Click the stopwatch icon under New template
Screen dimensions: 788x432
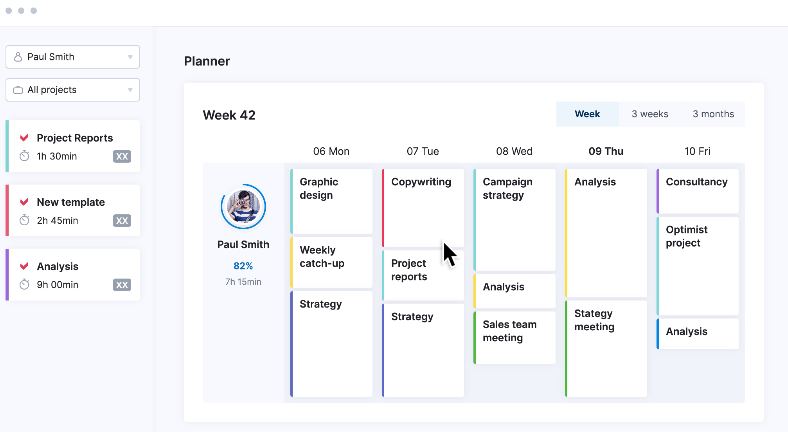pyautogui.click(x=24, y=221)
